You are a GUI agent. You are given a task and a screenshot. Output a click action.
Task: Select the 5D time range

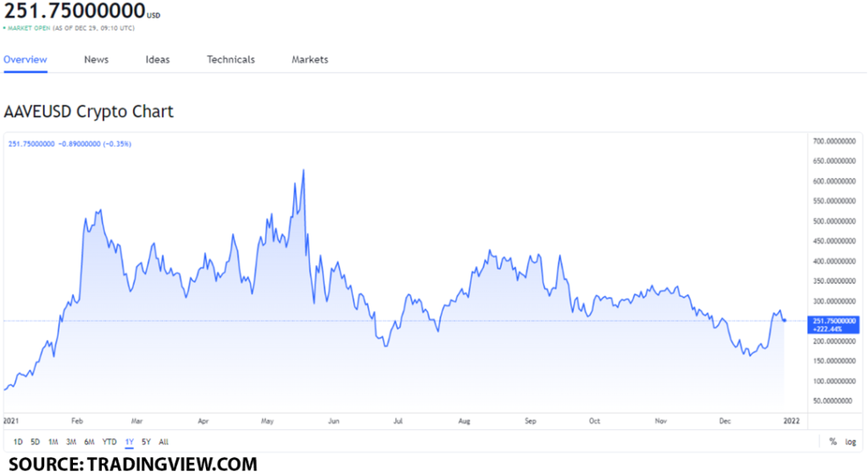(35, 442)
